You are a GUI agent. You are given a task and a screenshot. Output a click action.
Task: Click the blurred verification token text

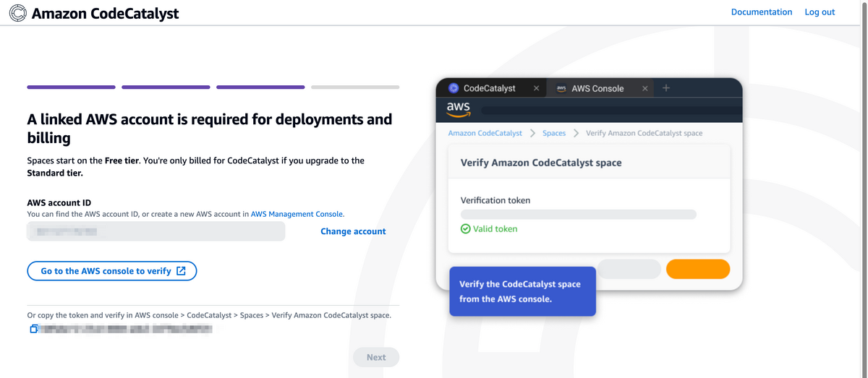[126, 330]
